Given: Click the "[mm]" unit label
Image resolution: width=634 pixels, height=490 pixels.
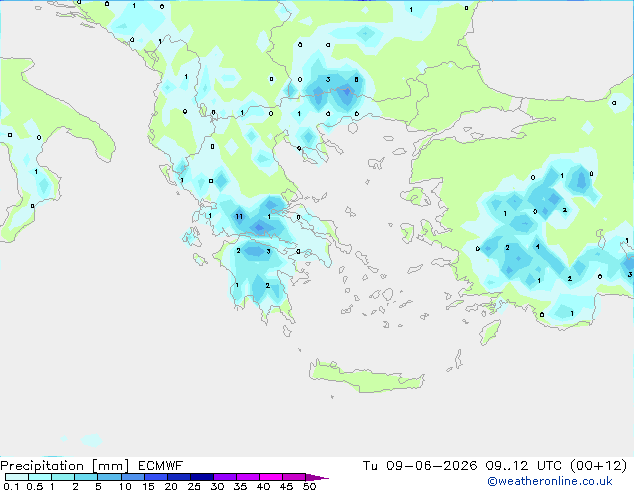Looking at the screenshot, I should tap(110, 466).
